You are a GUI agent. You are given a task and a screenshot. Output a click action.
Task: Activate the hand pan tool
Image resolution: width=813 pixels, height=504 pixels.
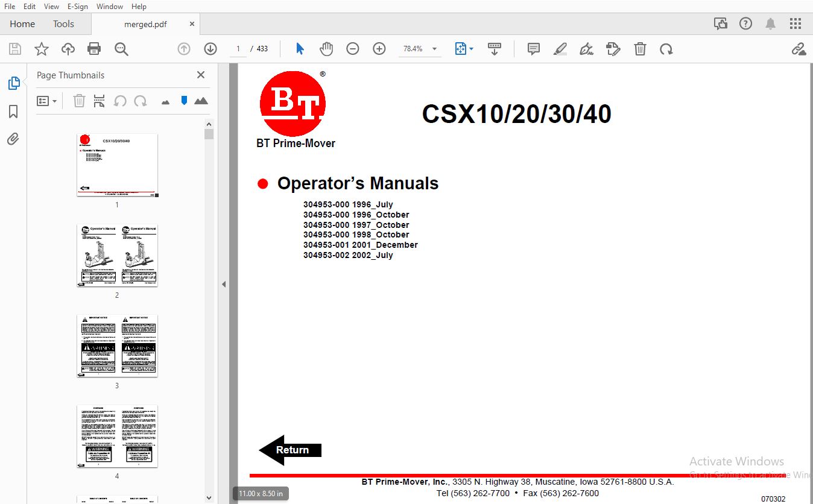point(326,49)
